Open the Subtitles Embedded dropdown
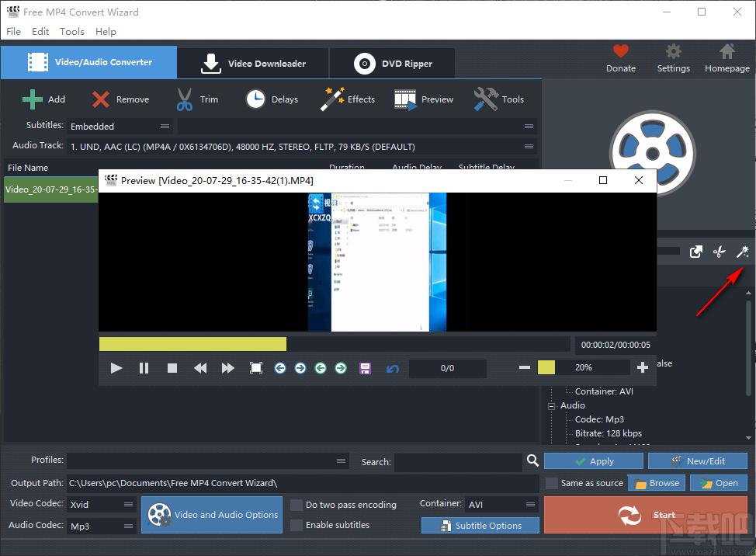The height and width of the screenshot is (556, 756). [x=120, y=126]
